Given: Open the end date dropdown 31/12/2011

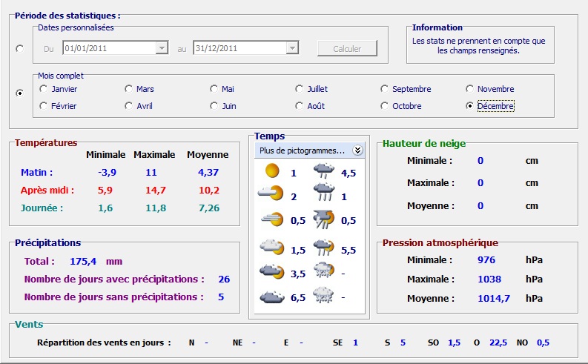Looking at the screenshot, I should [x=292, y=48].
